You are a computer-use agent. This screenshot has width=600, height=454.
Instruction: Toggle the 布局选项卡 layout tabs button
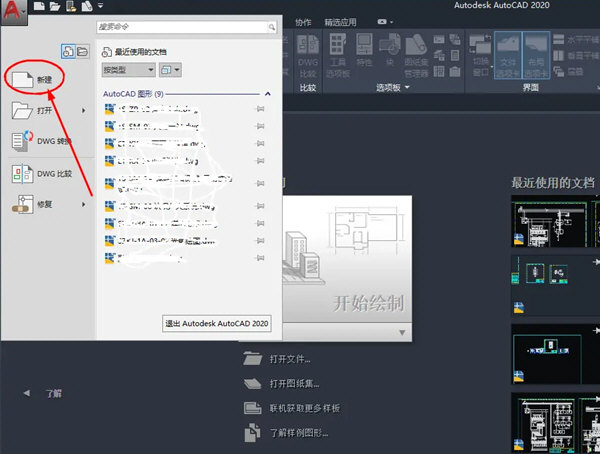[536, 54]
